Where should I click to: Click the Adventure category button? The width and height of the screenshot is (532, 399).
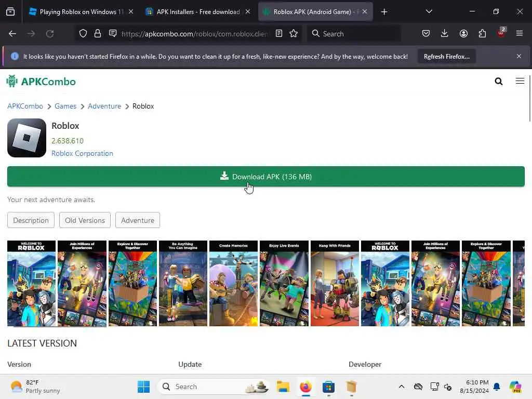(137, 220)
